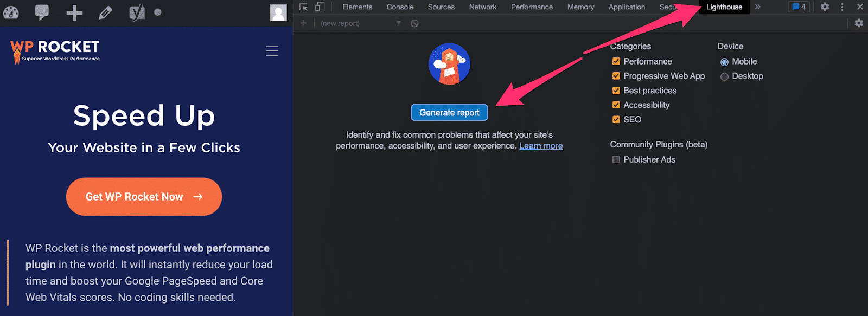This screenshot has height=316, width=868.
Task: Click the plus icon to add new content
Action: [74, 12]
